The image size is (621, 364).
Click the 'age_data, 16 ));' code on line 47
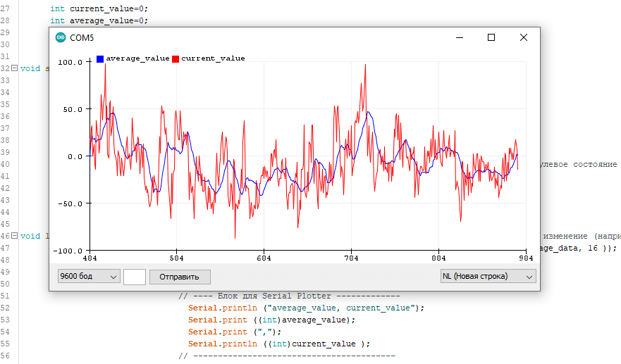tap(578, 248)
